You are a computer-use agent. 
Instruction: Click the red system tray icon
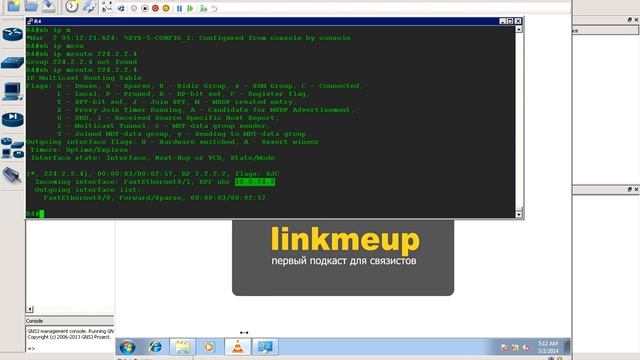[504, 348]
